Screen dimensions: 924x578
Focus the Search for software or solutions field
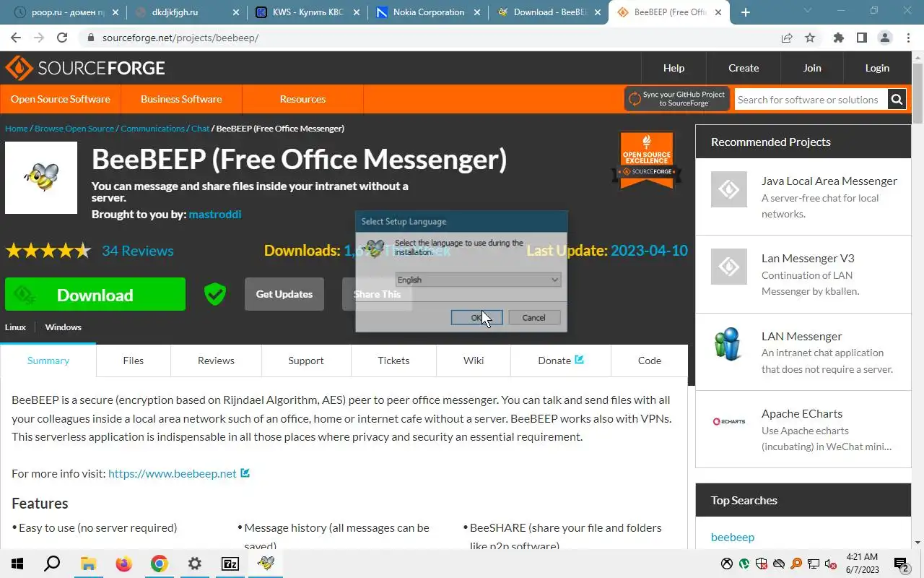[811, 100]
